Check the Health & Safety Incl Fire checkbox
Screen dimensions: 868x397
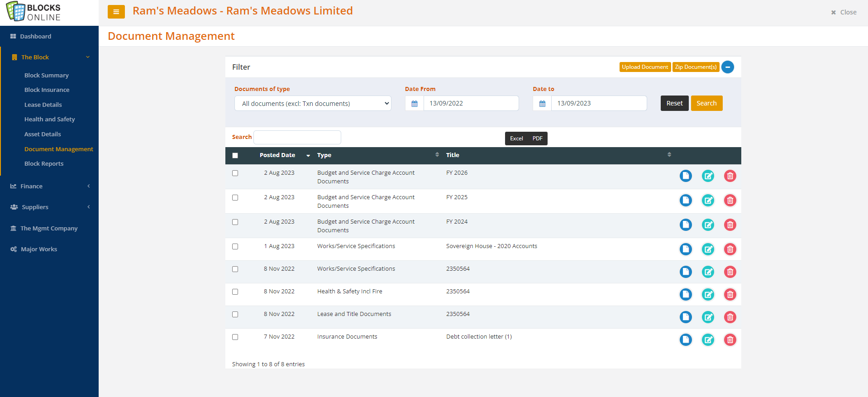point(235,292)
